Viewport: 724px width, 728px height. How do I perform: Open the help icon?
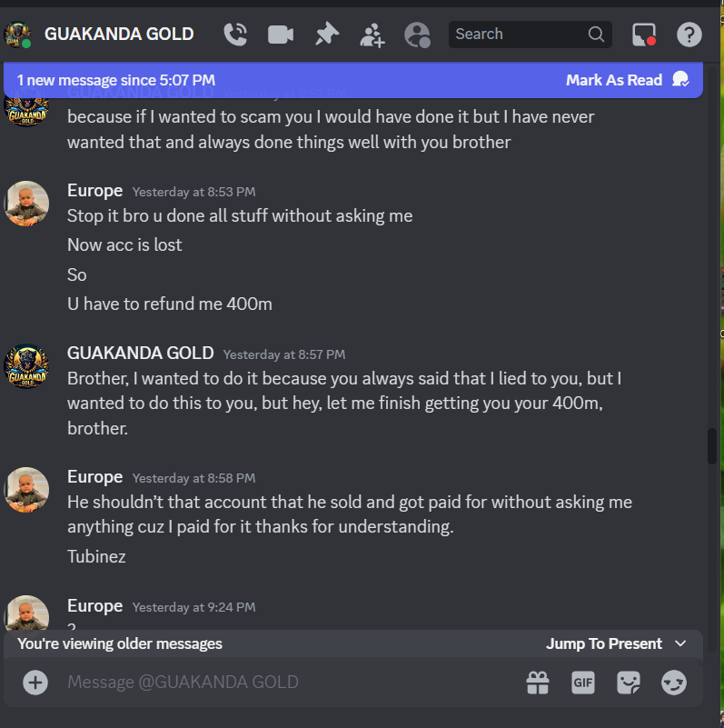click(x=689, y=35)
